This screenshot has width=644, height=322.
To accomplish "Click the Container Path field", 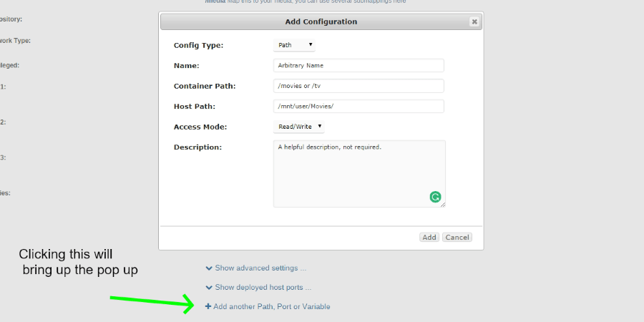I will click(358, 86).
